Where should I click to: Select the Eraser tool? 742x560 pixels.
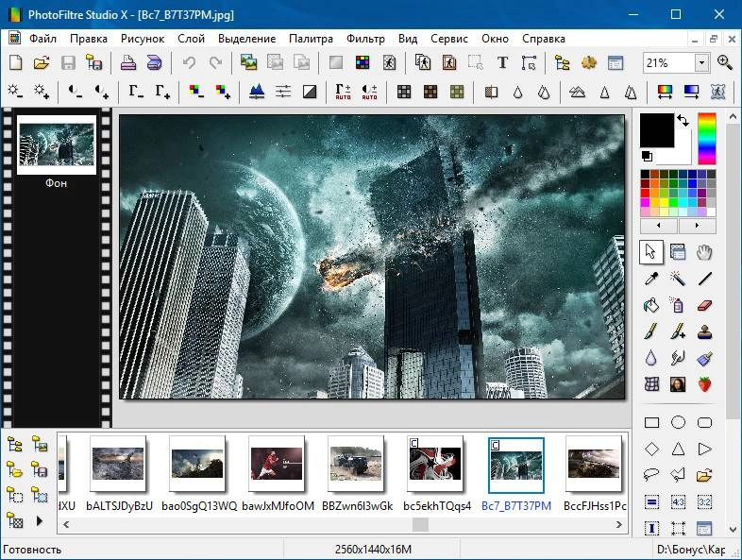[704, 305]
